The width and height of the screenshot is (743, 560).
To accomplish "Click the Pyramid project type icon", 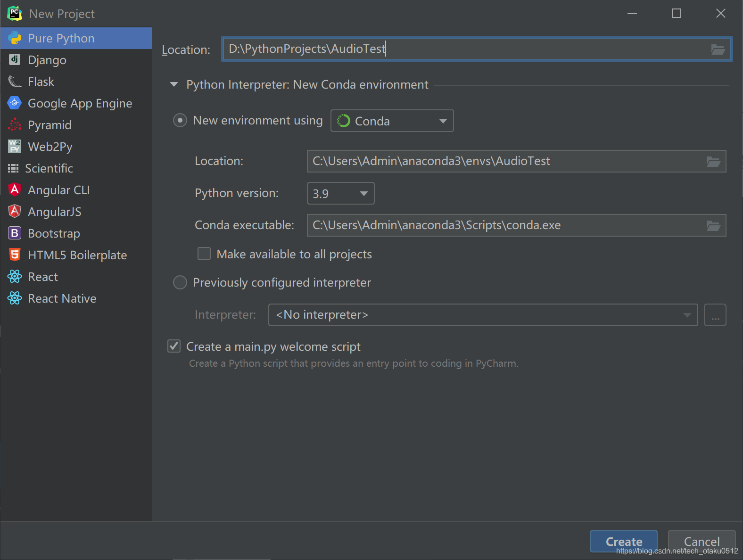I will [15, 124].
